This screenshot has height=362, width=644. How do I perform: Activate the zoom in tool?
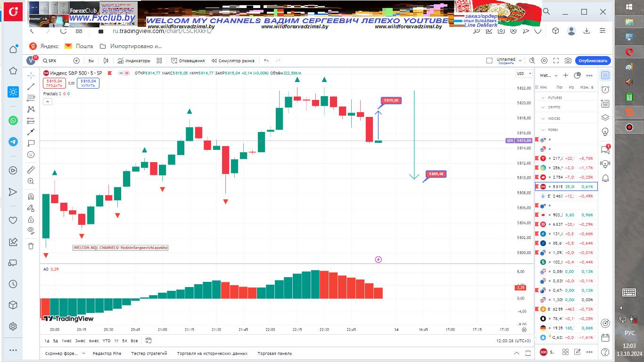tap(31, 181)
